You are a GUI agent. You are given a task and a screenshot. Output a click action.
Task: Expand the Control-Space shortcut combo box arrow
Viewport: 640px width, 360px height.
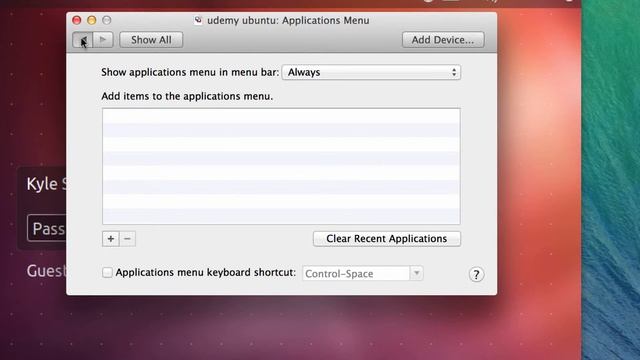point(416,273)
